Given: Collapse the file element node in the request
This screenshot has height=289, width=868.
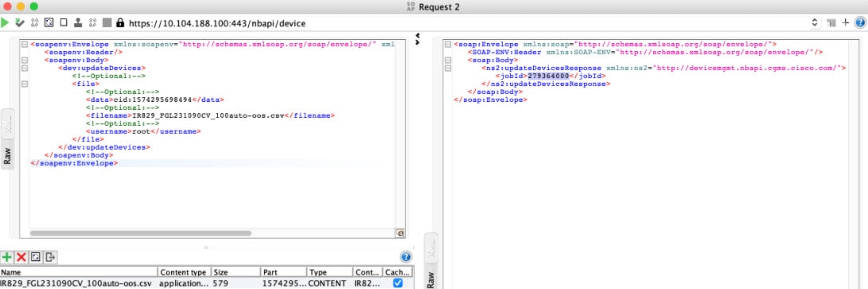Looking at the screenshot, I should 25,84.
